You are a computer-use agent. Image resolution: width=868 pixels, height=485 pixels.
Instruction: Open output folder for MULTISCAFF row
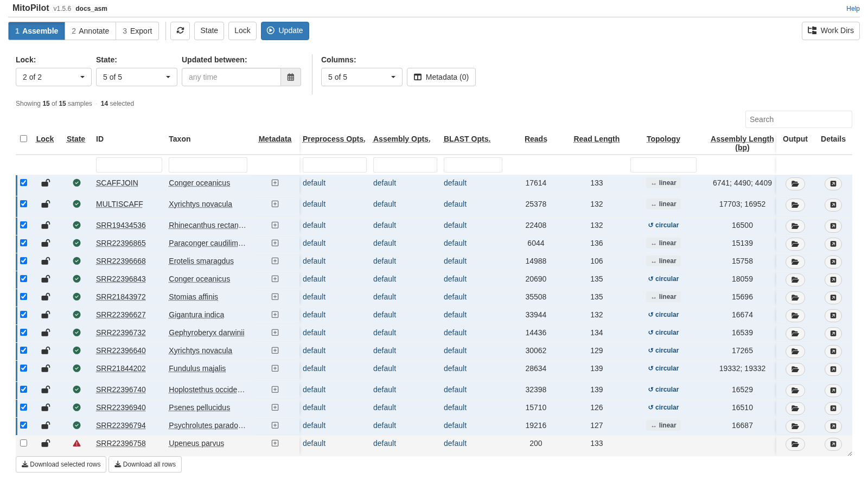(x=795, y=205)
